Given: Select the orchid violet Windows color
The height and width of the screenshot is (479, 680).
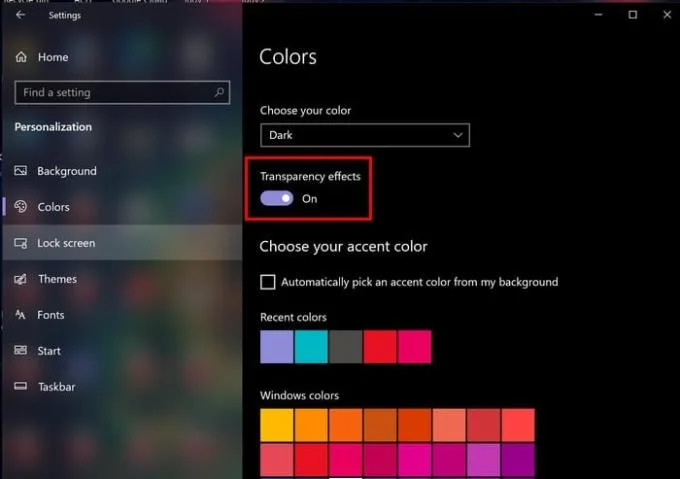Looking at the screenshot, I should [484, 460].
